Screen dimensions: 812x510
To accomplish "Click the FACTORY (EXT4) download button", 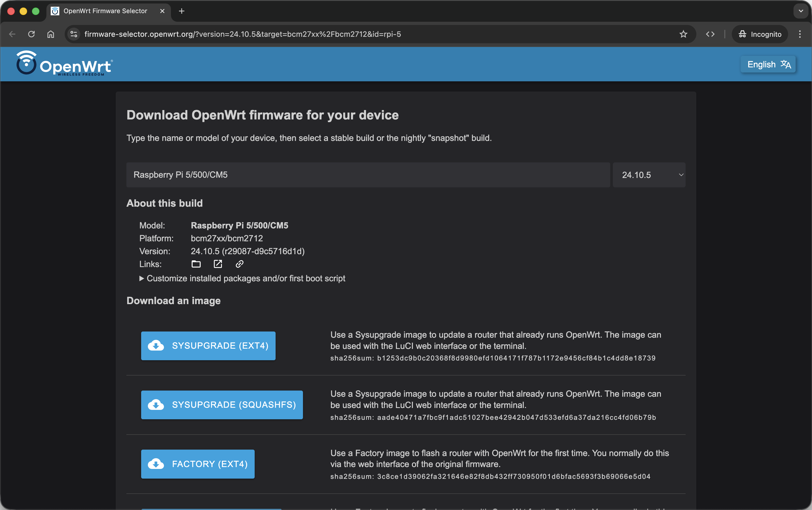I will click(197, 464).
